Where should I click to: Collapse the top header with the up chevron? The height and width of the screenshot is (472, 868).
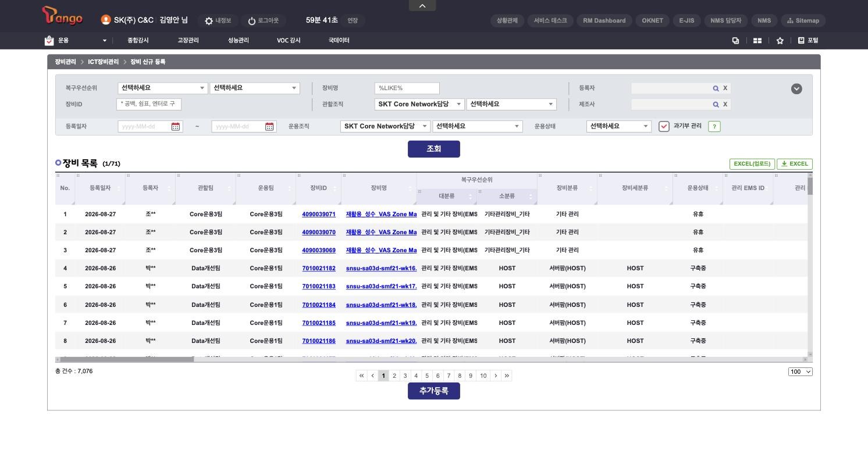pyautogui.click(x=422, y=5)
